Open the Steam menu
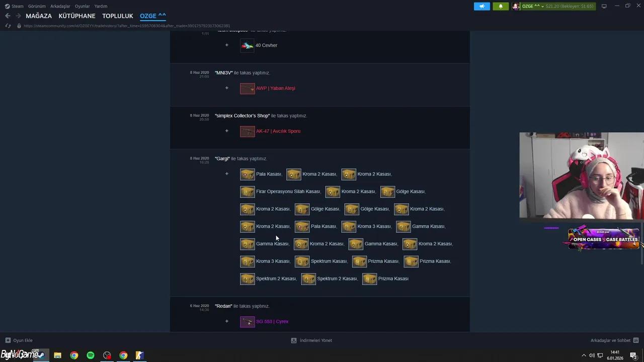This screenshot has width=644, height=362. click(14, 6)
